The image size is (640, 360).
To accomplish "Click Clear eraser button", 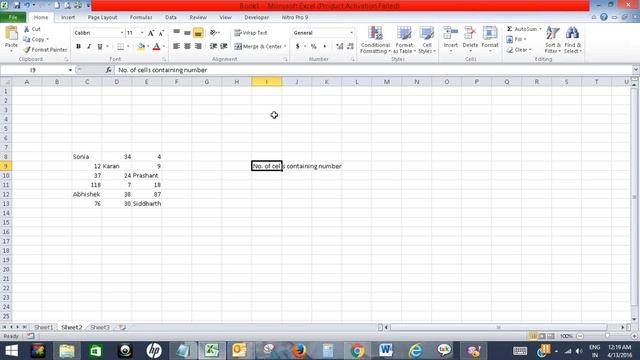I will click(518, 50).
